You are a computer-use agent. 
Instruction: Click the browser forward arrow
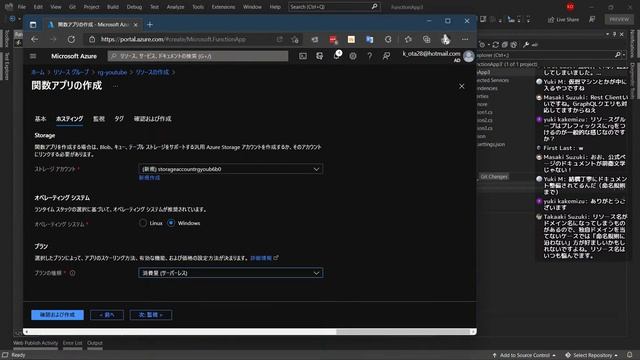point(53,39)
